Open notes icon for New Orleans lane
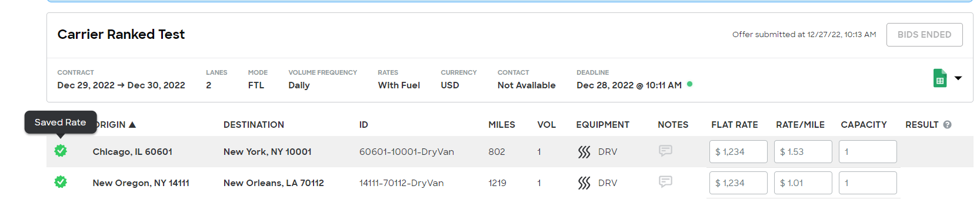Image resolution: width=980 pixels, height=222 pixels. pyautogui.click(x=665, y=182)
